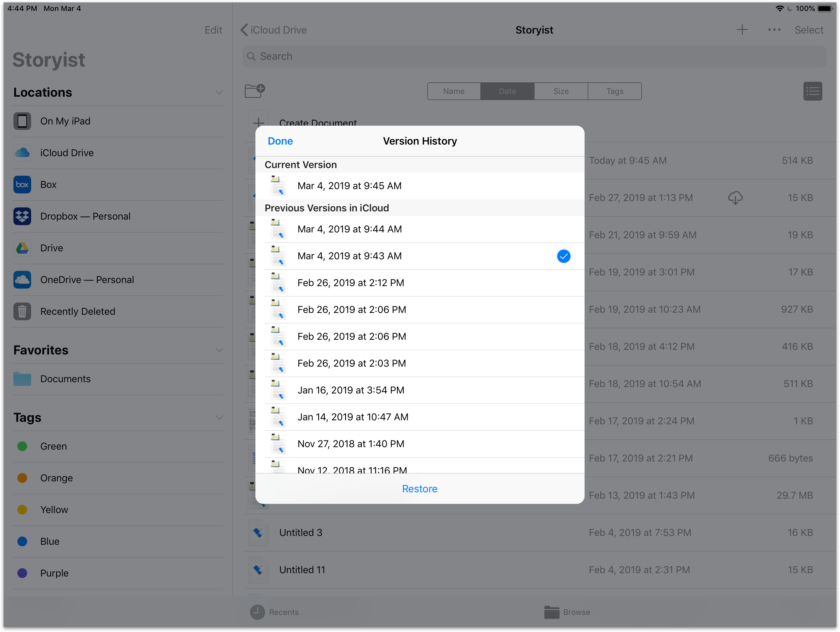Screen dimensions: 840x632
Task: Open the Google Drive icon
Action: [x=22, y=248]
